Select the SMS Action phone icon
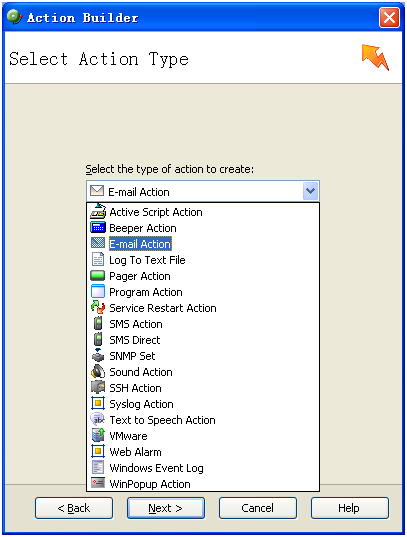This screenshot has height=537, width=407. [98, 323]
